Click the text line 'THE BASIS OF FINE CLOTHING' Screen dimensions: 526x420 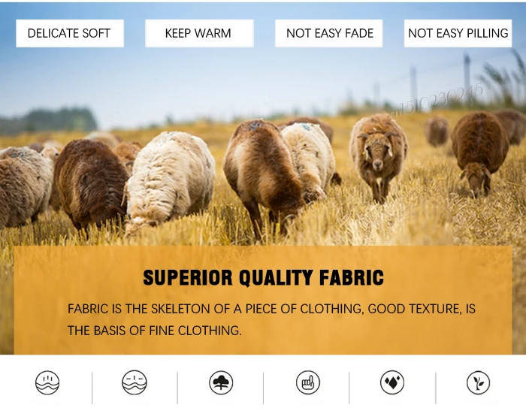click(154, 331)
